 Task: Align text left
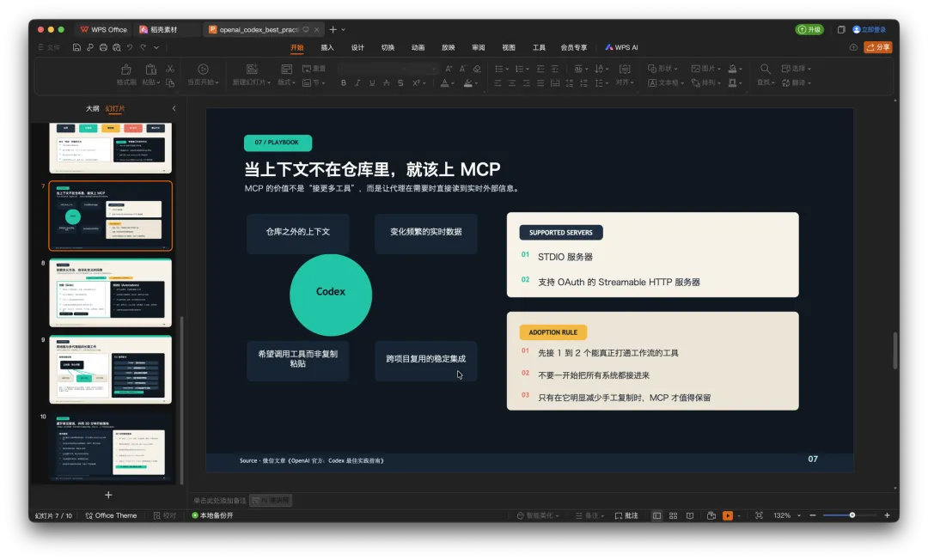(x=498, y=82)
